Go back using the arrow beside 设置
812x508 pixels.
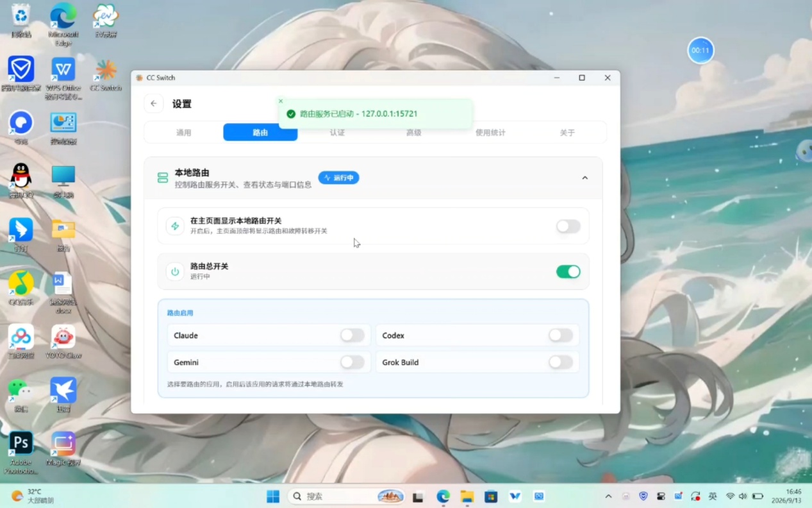click(154, 103)
